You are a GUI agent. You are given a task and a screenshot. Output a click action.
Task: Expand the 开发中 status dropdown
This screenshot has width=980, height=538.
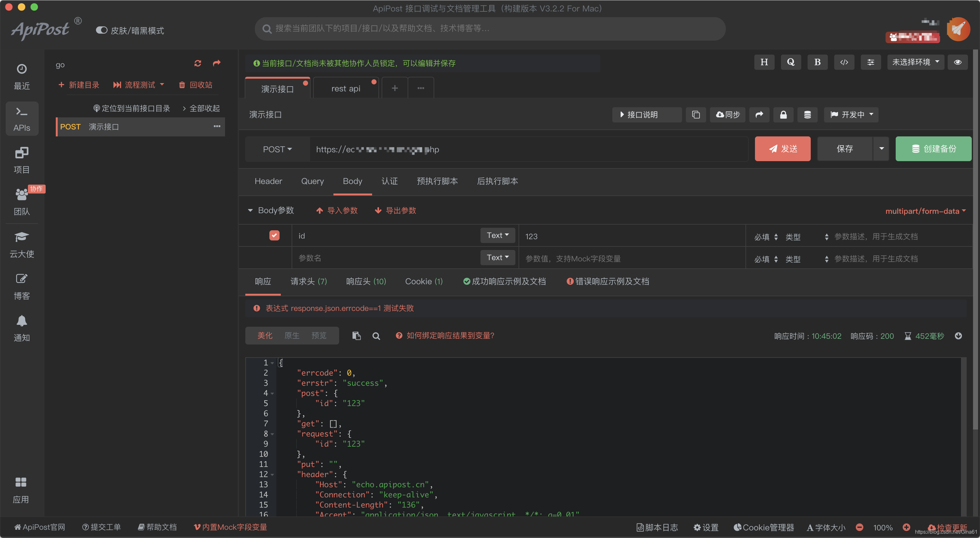pos(854,114)
